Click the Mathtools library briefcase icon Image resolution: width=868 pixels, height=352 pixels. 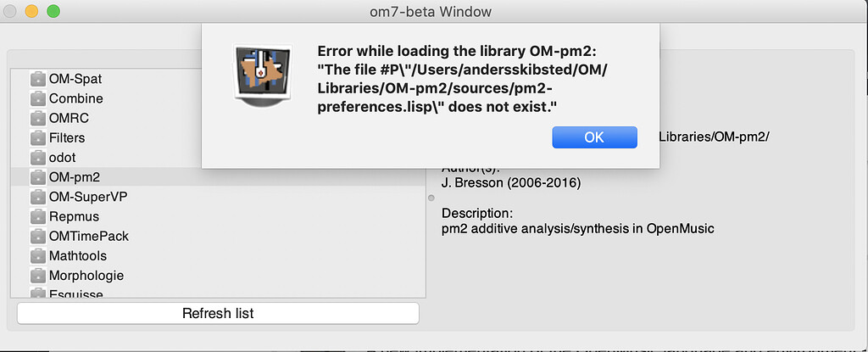38,255
